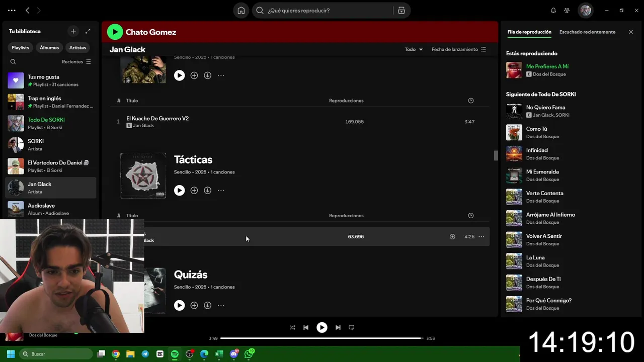Screen dimensions: 644x362
Task: Play the Quizás single
Action: [x=180, y=305]
